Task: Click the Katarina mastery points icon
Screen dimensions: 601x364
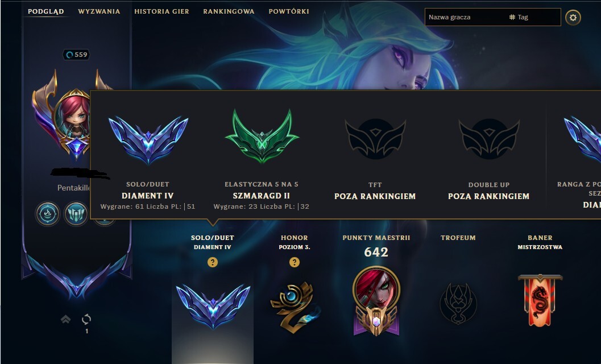Action: (x=376, y=301)
